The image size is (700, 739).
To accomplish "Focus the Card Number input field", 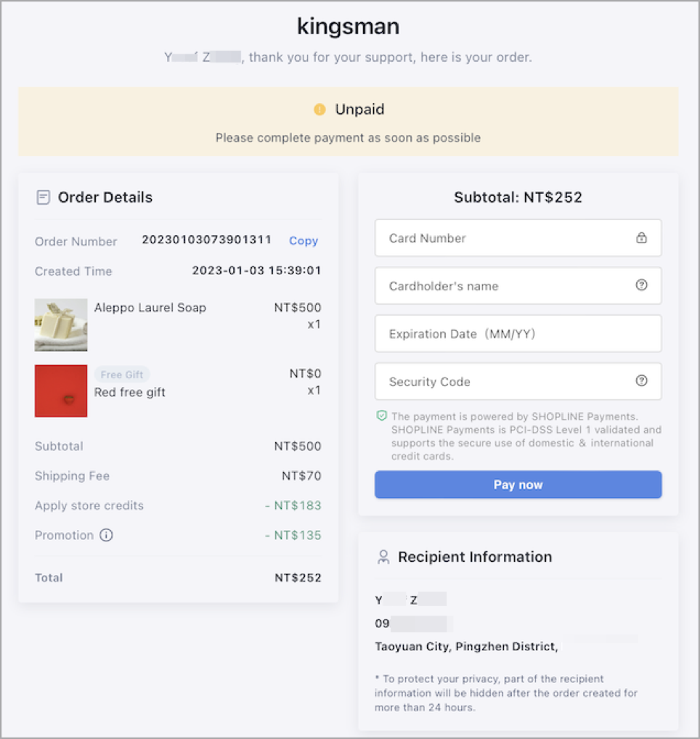I will pyautogui.click(x=518, y=238).
